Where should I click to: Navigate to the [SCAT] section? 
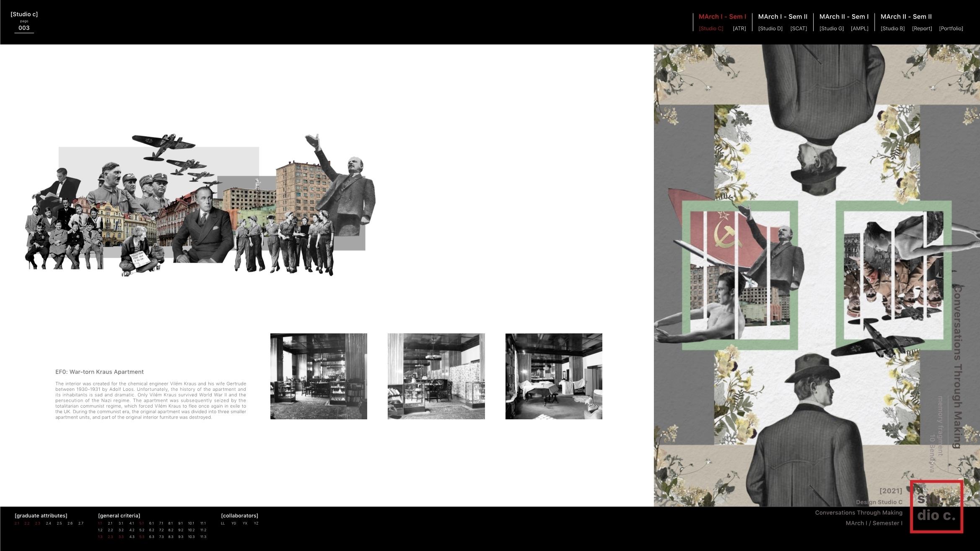point(798,29)
